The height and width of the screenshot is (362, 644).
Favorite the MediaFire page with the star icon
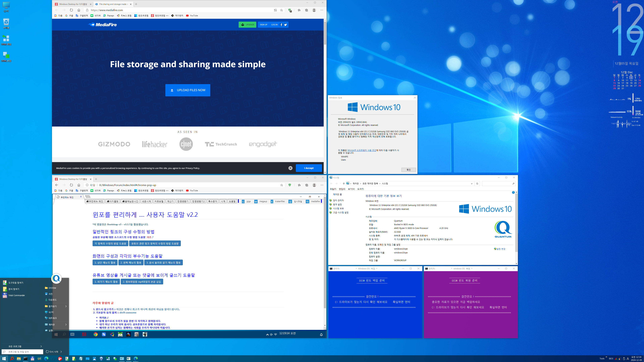coord(282,10)
